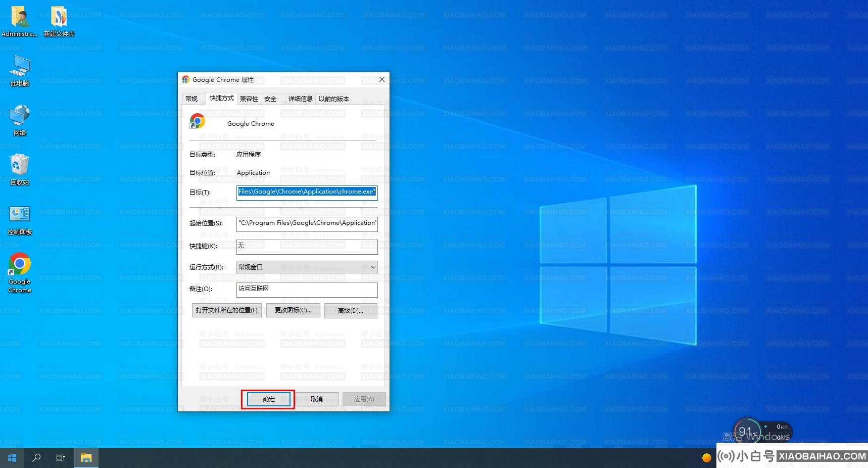Viewport: 868px width, 468px height.
Task: Switch to the 以前的版本 tab
Action: point(334,99)
